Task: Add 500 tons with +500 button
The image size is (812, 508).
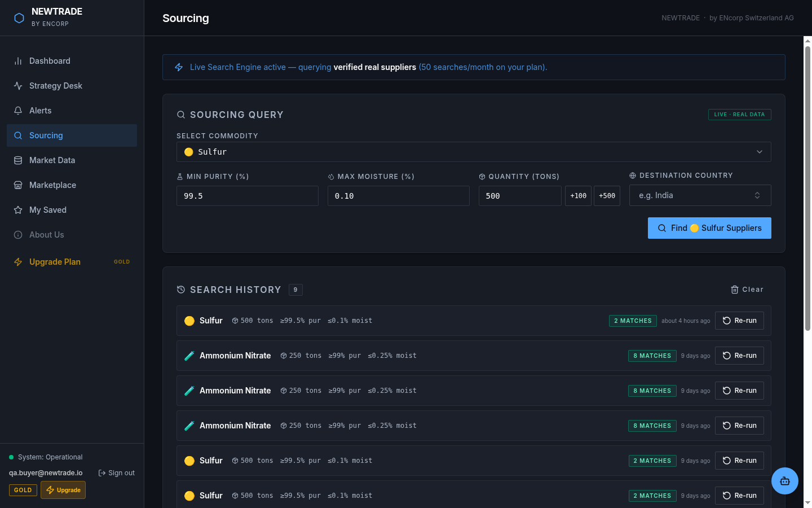Action: click(607, 196)
